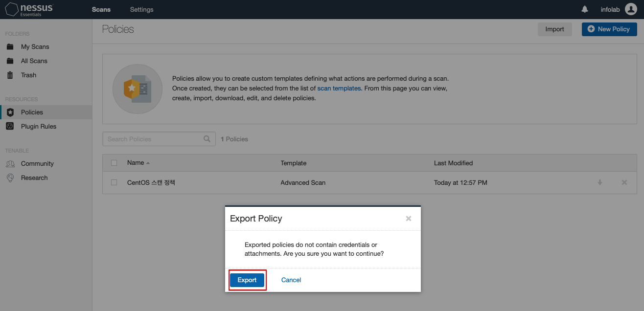Download the CentOS policy via arrow icon

click(600, 182)
